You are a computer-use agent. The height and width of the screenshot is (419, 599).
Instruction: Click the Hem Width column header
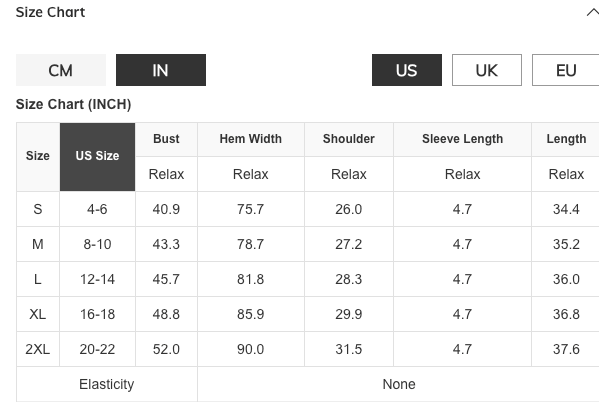pos(251,139)
